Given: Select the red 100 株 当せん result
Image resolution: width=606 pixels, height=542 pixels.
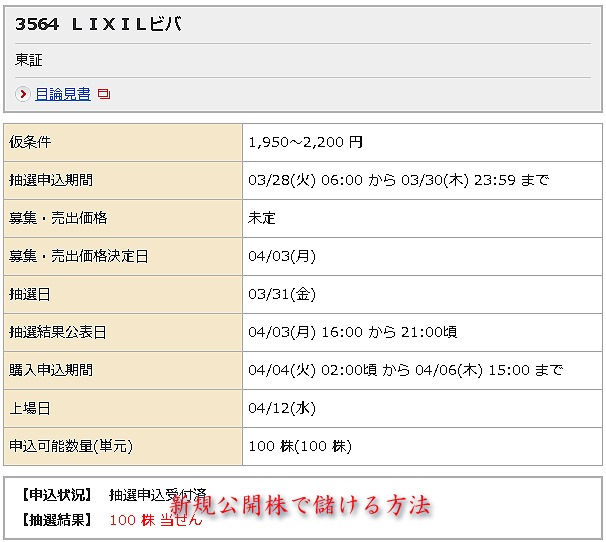Looking at the screenshot, I should point(156,520).
